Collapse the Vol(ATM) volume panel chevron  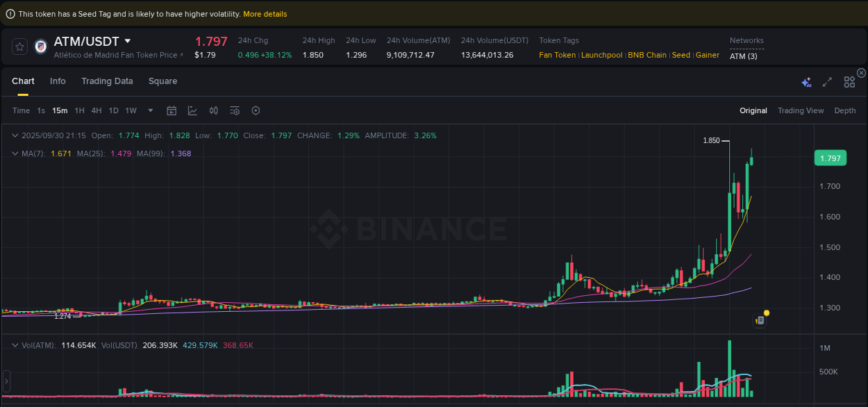tap(15, 344)
